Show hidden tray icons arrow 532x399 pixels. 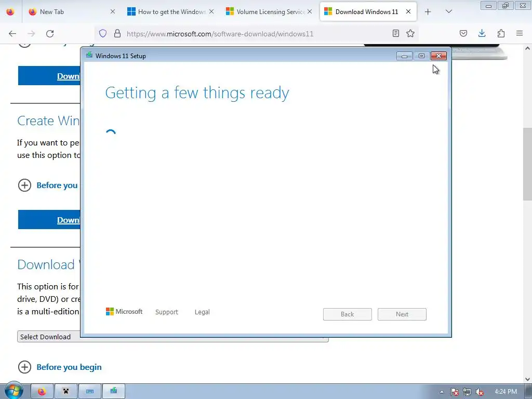pyautogui.click(x=442, y=392)
